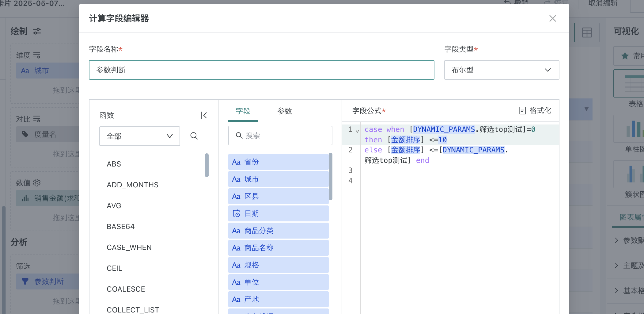Insert the 区县 field
Image resolution: width=644 pixels, height=314 pixels.
click(x=278, y=196)
